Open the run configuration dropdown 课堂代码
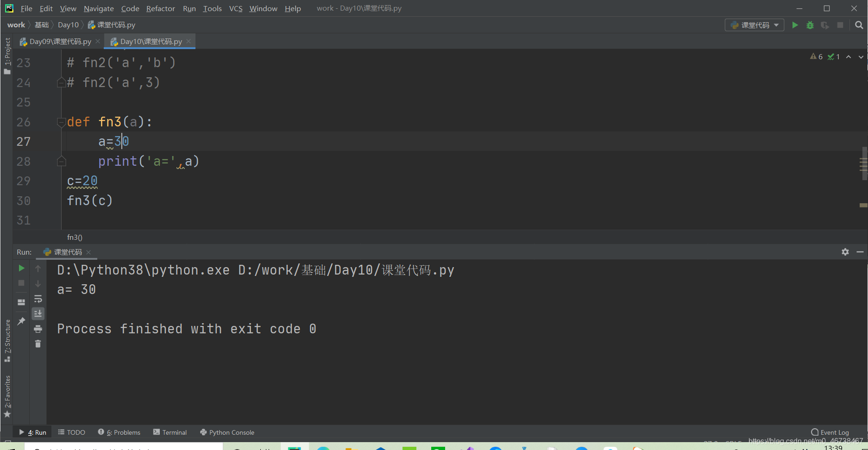The height and width of the screenshot is (450, 868). (755, 25)
